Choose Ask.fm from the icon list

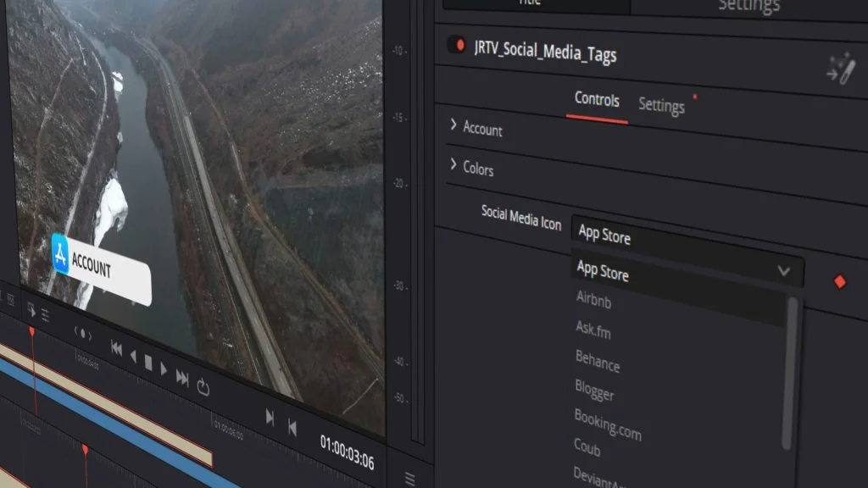click(x=593, y=330)
